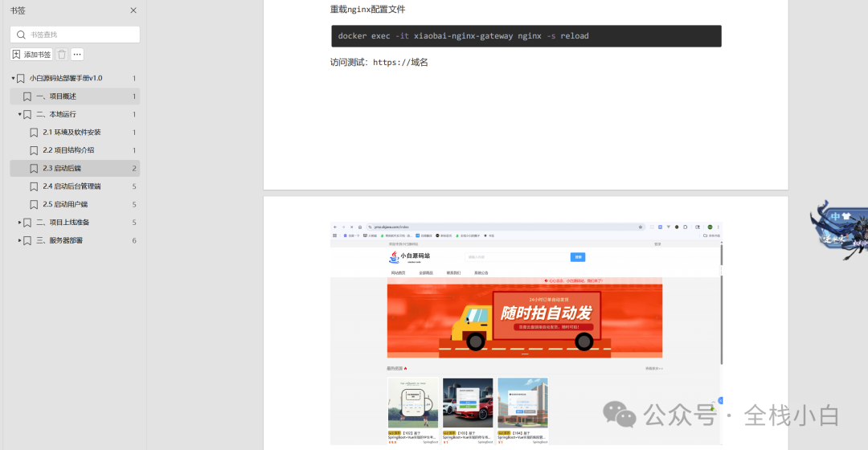The image size is (868, 450).
Task: Click the docker exec nginx reload code block
Action: [x=526, y=36]
